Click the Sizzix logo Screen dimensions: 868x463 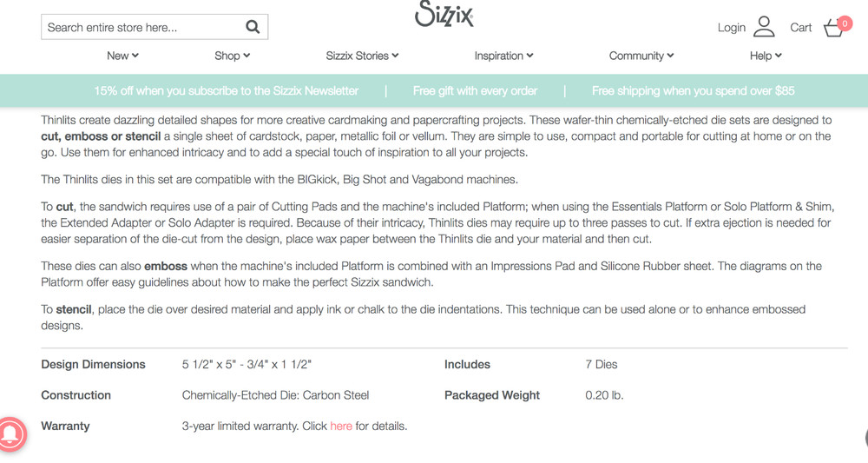[x=444, y=14]
